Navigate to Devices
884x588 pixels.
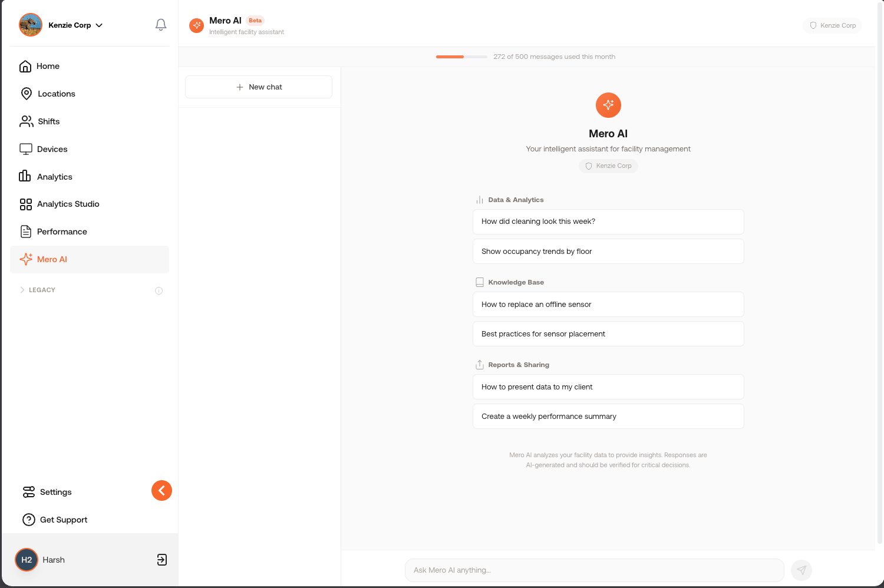pyautogui.click(x=90, y=149)
